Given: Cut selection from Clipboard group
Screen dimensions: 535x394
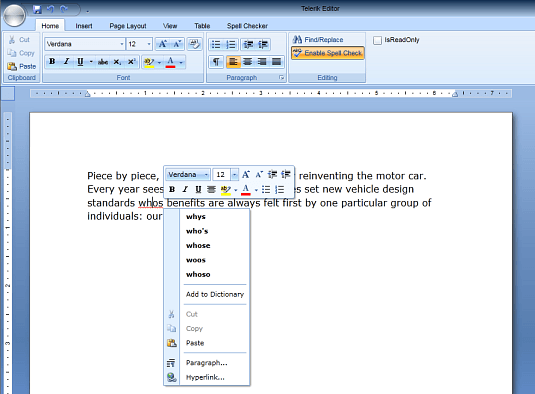Looking at the screenshot, I should coord(19,40).
